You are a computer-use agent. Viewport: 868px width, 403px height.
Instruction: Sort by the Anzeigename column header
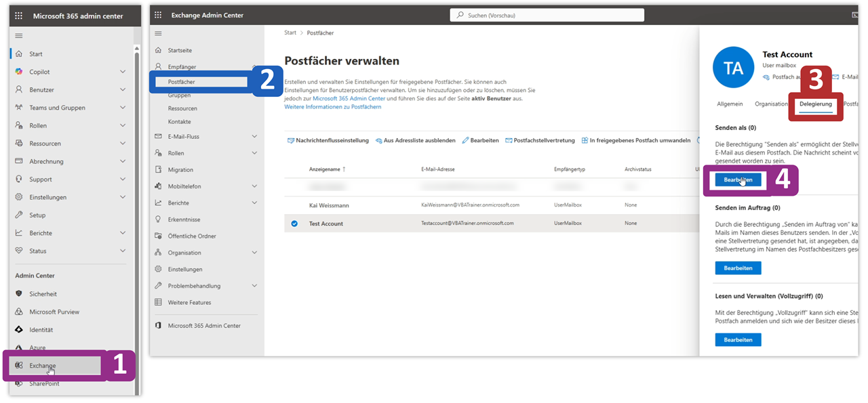[327, 169]
